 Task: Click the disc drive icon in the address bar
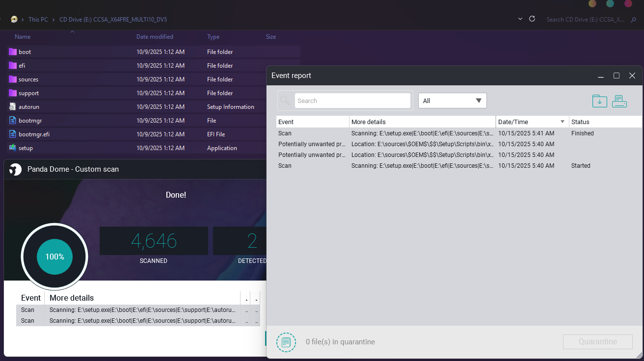(x=14, y=20)
